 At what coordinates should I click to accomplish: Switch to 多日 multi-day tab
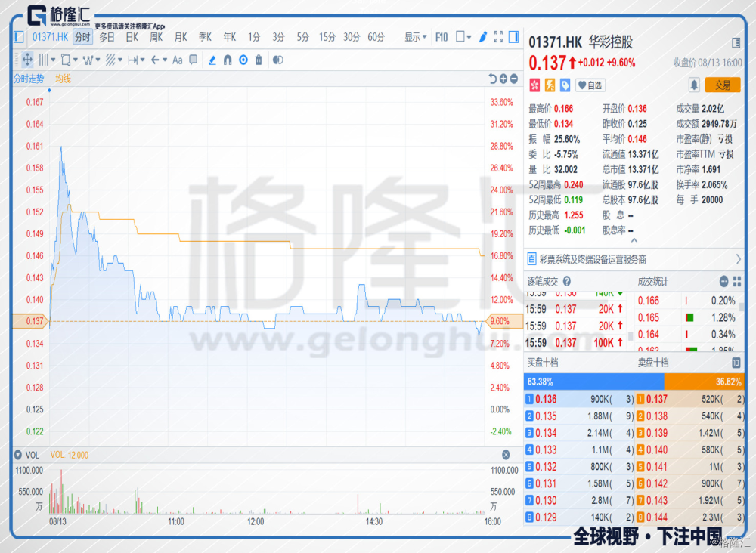[107, 36]
